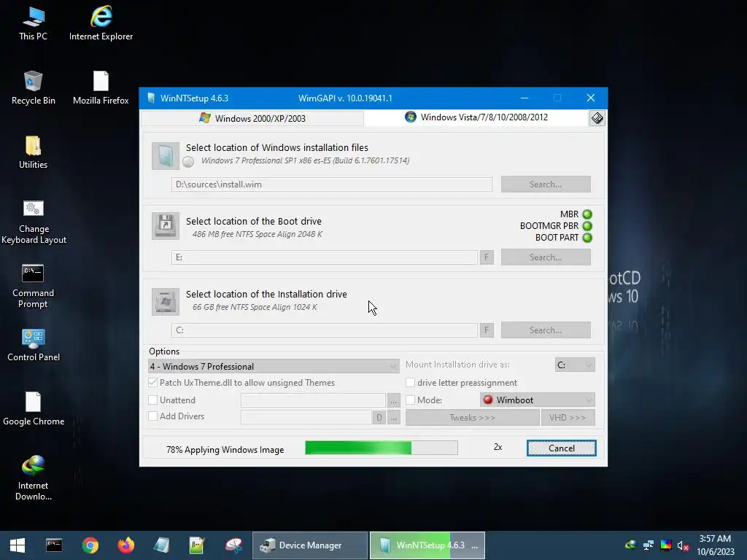The height and width of the screenshot is (560, 747).
Task: Enable the Add Drivers checkbox
Action: pyautogui.click(x=153, y=416)
